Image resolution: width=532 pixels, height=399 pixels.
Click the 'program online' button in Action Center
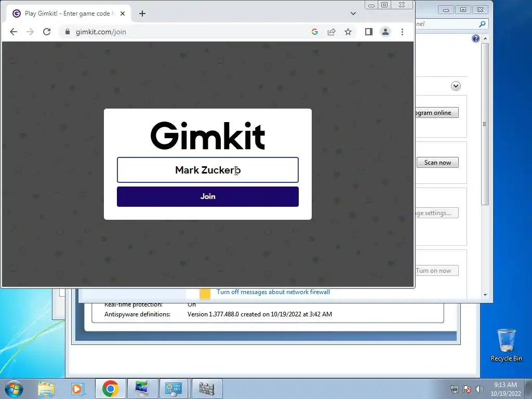click(436, 113)
